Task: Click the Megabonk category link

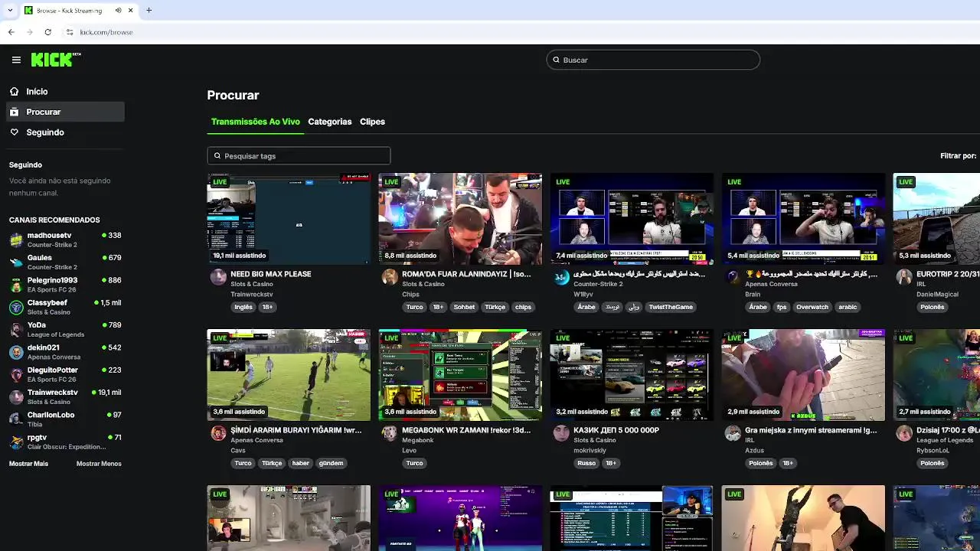Action: tap(418, 440)
